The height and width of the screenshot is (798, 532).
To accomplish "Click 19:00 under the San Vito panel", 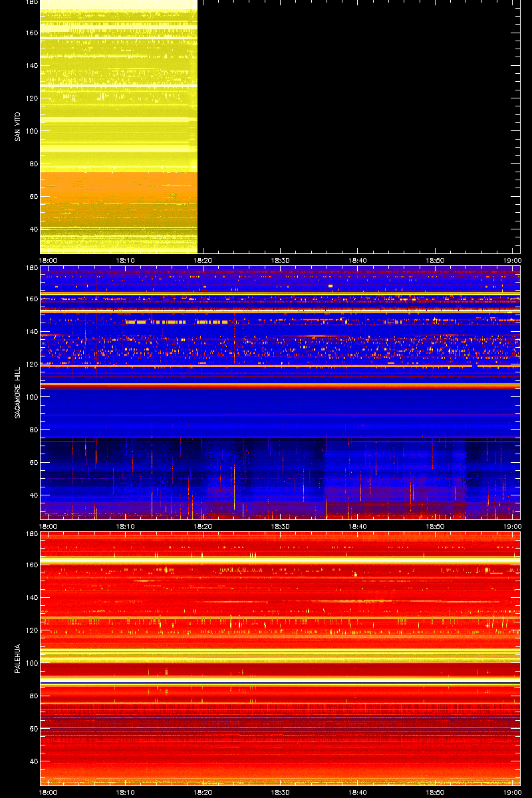I will tap(511, 260).
